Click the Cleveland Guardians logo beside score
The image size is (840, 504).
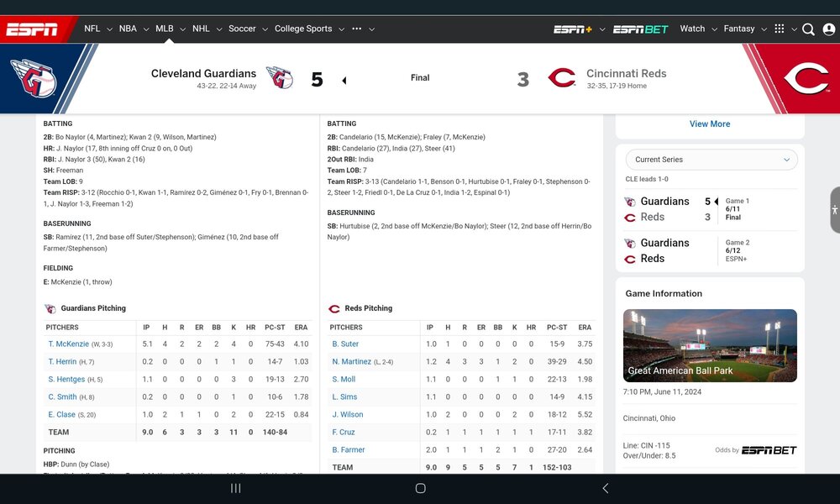(280, 77)
